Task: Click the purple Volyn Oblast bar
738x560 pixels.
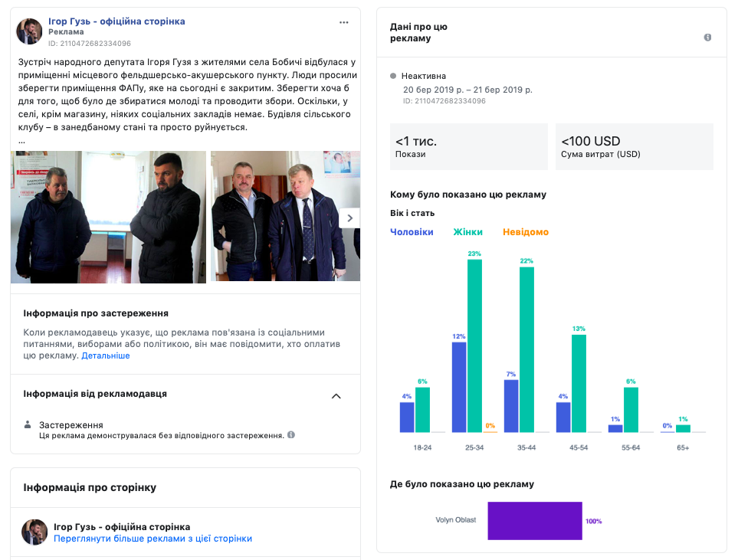Action: tap(534, 521)
